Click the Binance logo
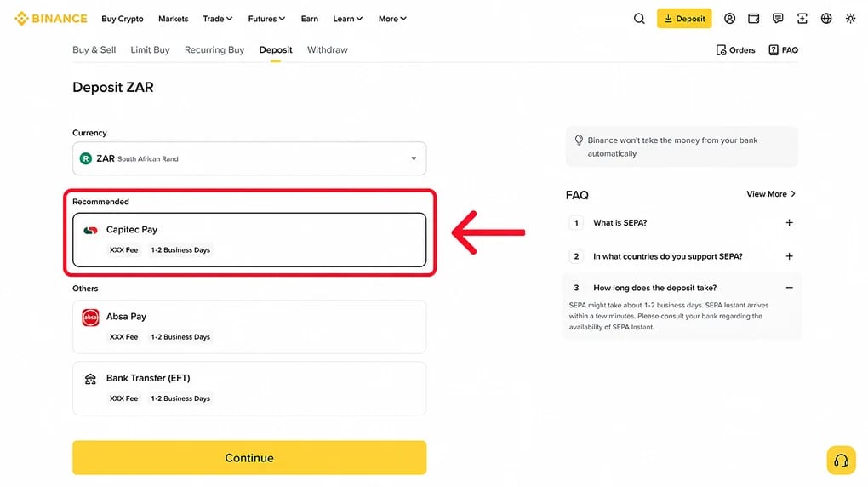Screen dimensions: 868x487 [x=51, y=18]
